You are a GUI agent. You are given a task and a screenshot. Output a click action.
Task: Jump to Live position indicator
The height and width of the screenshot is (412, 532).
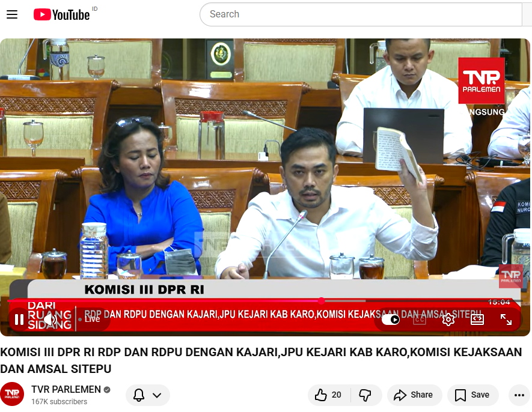89,320
